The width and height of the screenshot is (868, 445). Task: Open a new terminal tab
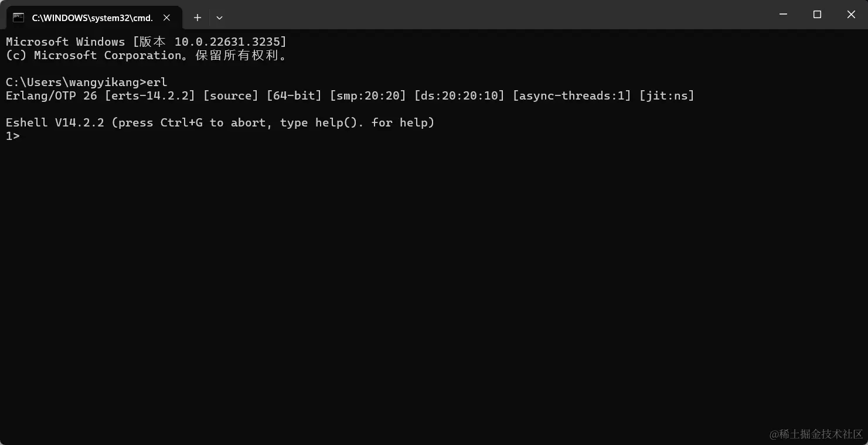pos(198,18)
